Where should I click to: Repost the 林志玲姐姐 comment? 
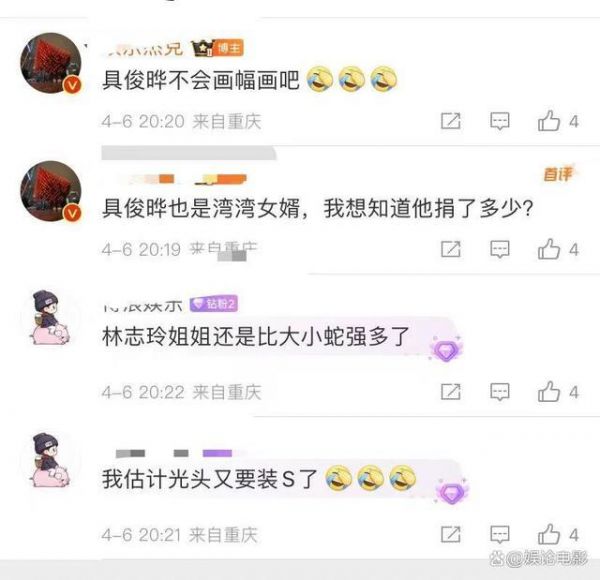pyautogui.click(x=450, y=392)
